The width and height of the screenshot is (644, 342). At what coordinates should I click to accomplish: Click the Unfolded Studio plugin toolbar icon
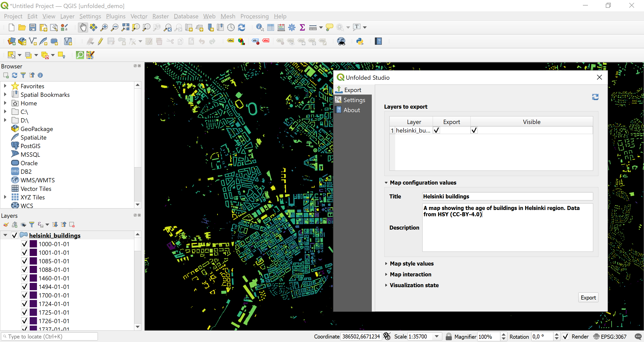click(x=90, y=55)
